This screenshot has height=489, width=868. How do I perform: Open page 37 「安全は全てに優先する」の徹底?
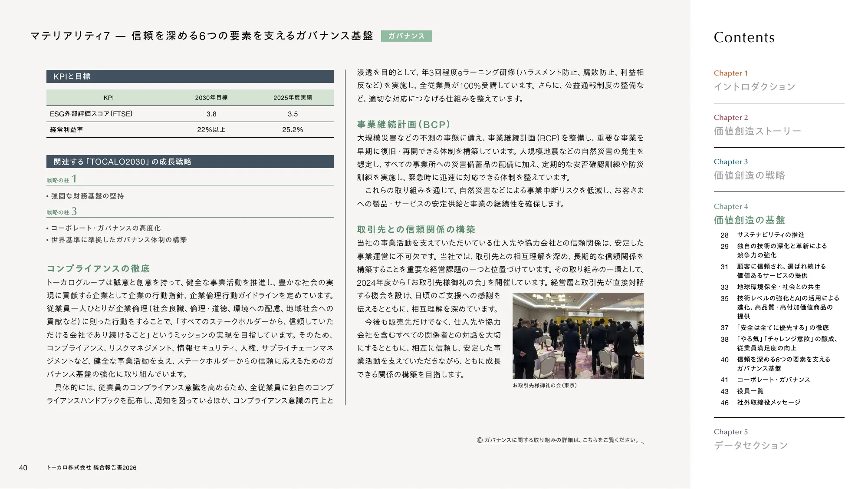coord(775,328)
